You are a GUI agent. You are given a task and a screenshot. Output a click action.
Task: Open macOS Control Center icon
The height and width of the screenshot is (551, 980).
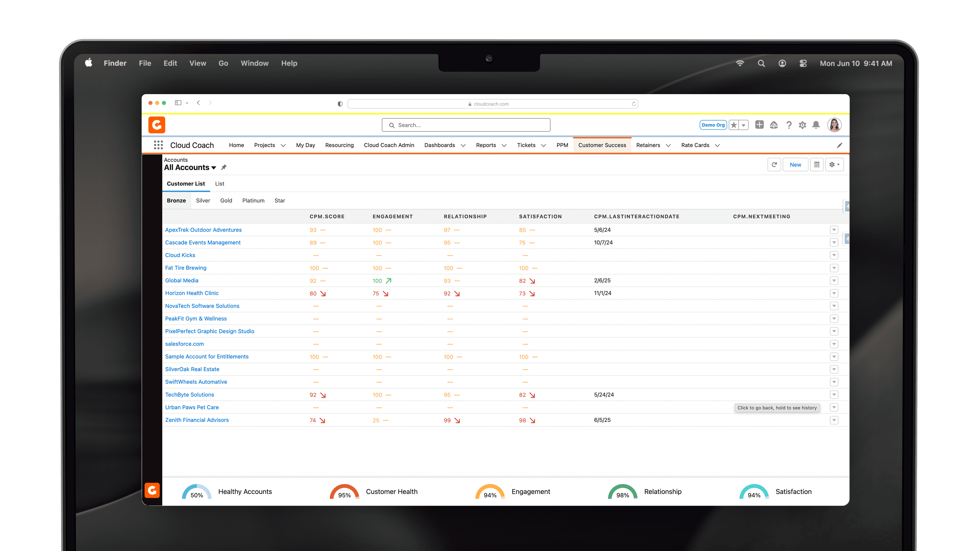pyautogui.click(x=803, y=64)
